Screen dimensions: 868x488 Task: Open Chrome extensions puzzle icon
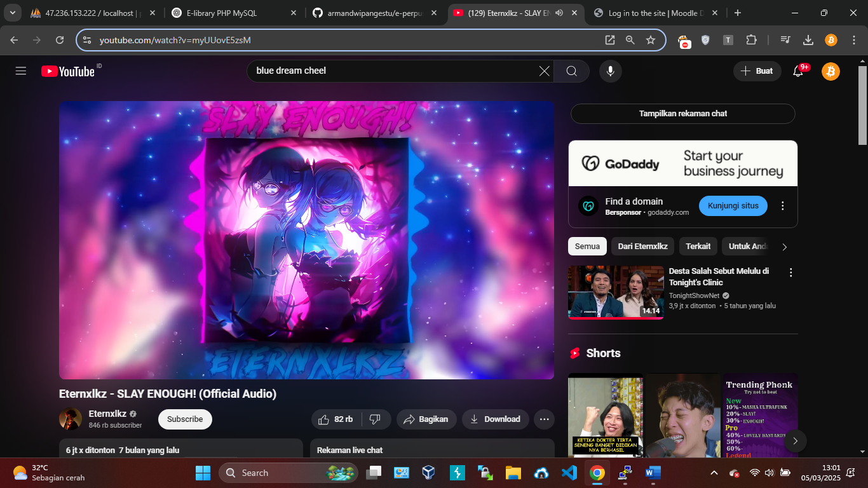[751, 40]
